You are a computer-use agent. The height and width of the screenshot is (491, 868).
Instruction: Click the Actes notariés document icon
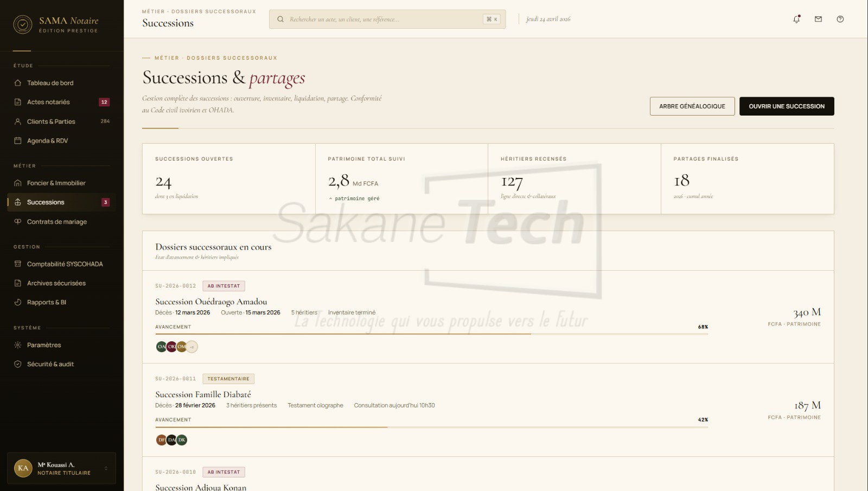(x=18, y=102)
